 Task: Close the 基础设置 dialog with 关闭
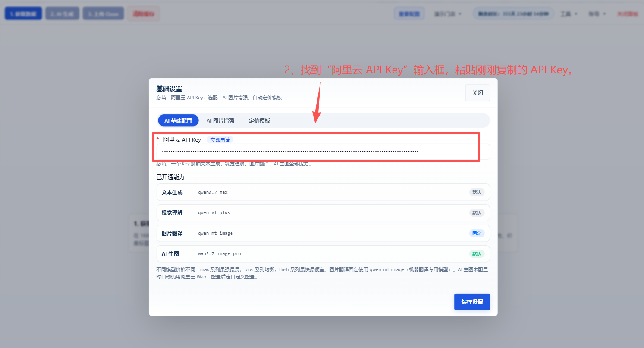[x=478, y=93]
